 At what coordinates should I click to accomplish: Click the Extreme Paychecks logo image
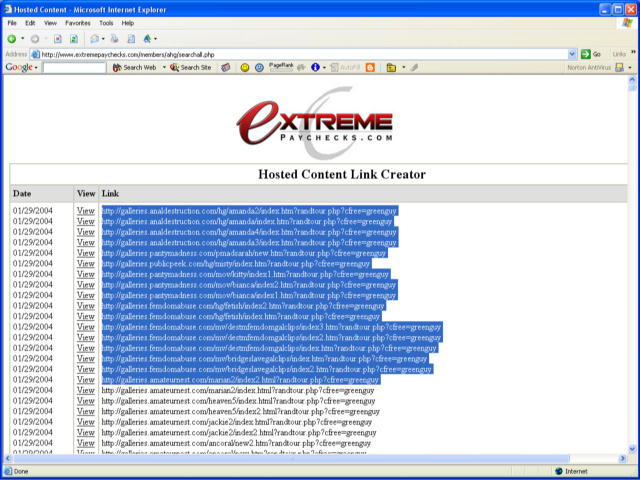click(x=314, y=123)
